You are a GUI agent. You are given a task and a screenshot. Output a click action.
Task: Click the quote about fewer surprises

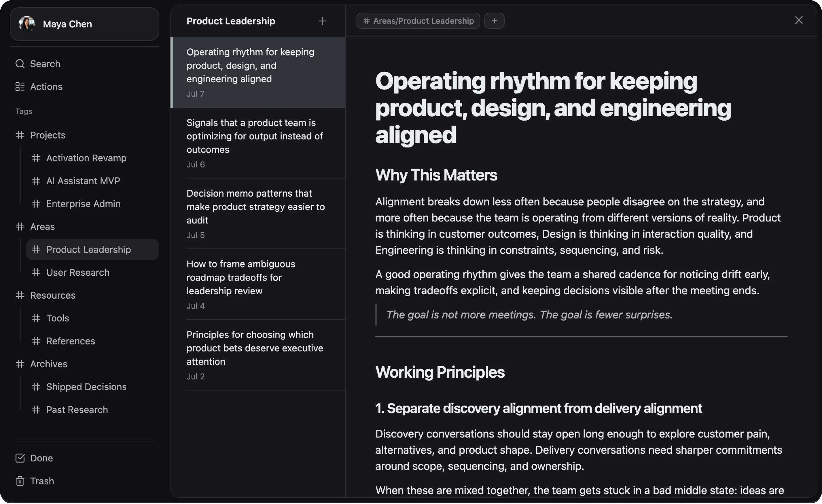529,315
